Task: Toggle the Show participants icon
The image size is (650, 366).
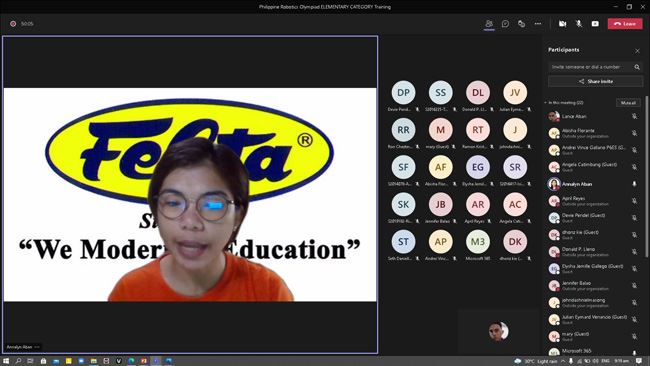Action: tap(489, 24)
